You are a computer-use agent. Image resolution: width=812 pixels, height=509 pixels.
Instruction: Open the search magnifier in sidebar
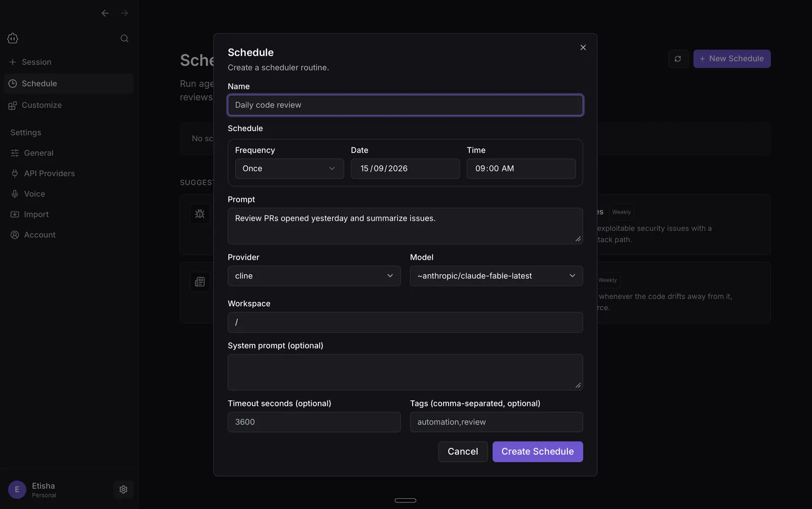pyautogui.click(x=124, y=39)
